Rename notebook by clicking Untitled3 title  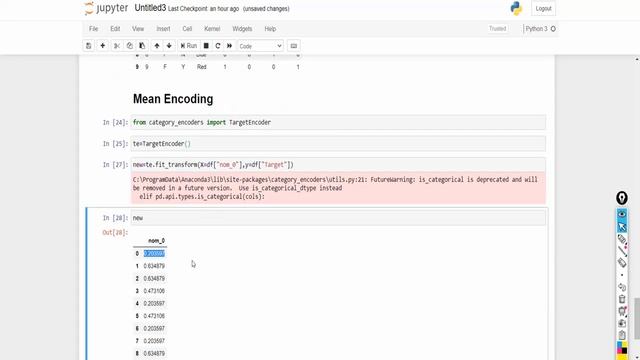point(150,8)
